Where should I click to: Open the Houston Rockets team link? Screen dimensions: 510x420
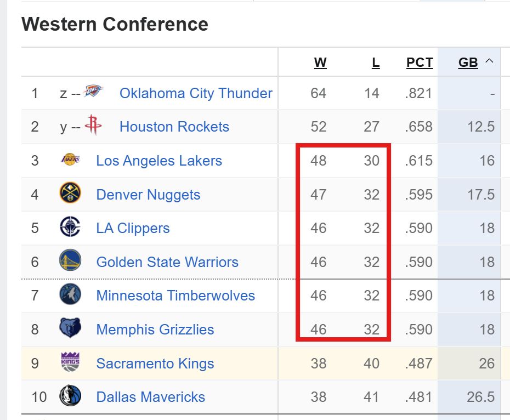(x=174, y=127)
